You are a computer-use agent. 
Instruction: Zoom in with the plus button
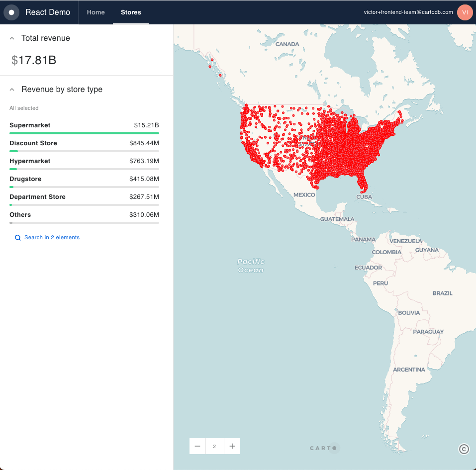(x=232, y=446)
